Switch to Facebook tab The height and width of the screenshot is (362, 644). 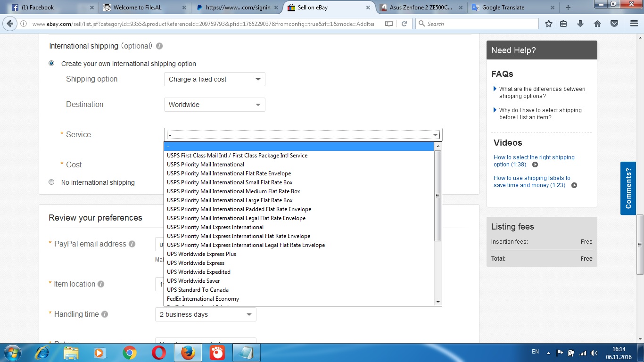(x=52, y=8)
